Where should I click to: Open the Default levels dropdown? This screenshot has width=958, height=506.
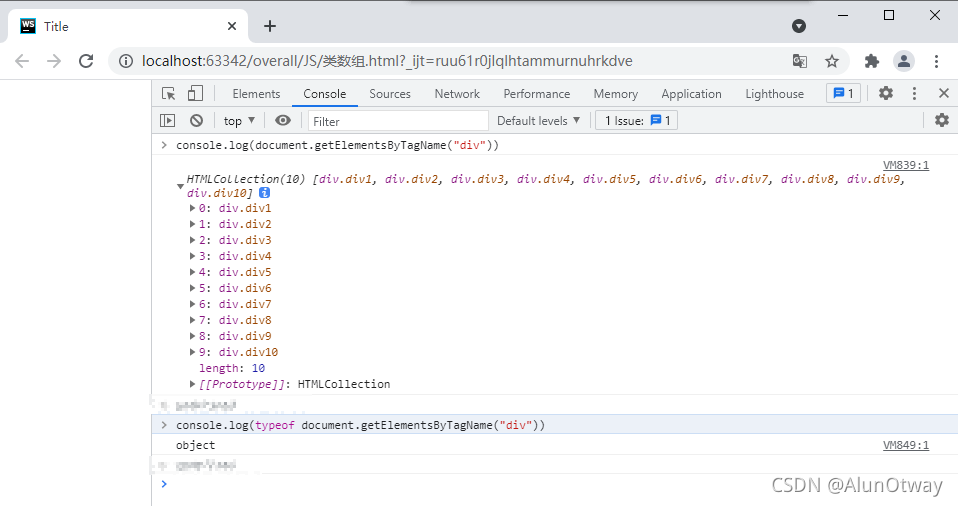(x=538, y=120)
